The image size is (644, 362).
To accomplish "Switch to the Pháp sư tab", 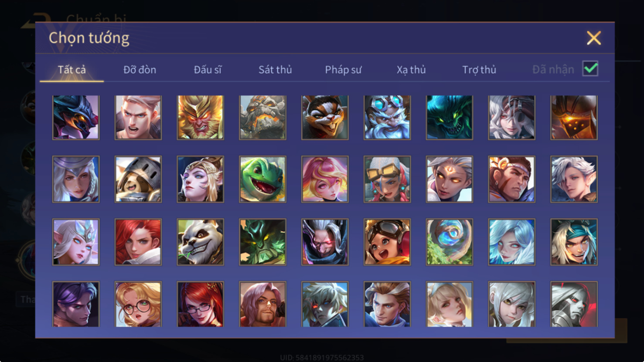I will pyautogui.click(x=343, y=70).
